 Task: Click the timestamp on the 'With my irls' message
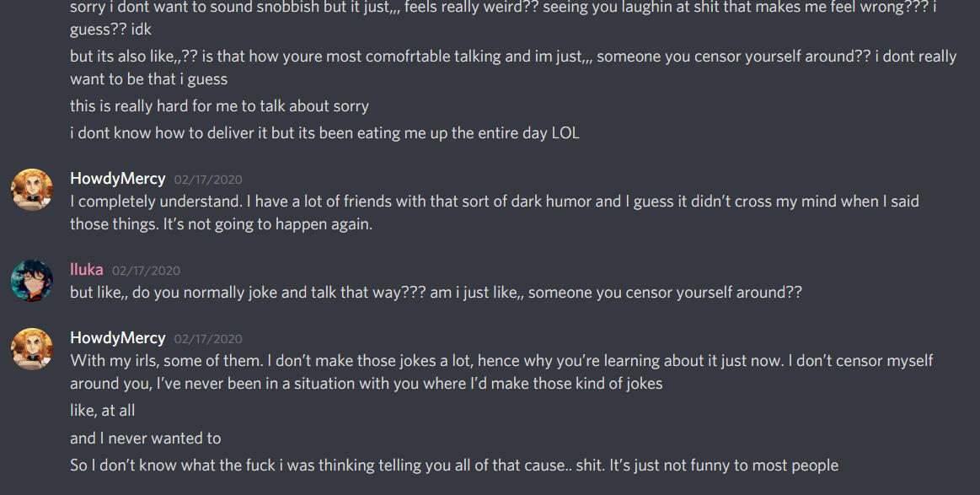(x=208, y=338)
